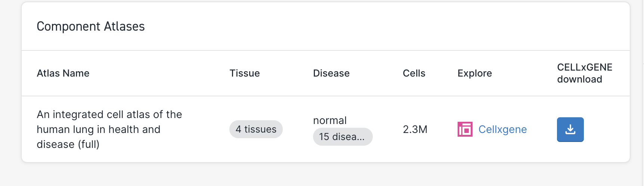This screenshot has height=186, width=644.
Task: Click the Atlas Name column header
Action: 63,73
